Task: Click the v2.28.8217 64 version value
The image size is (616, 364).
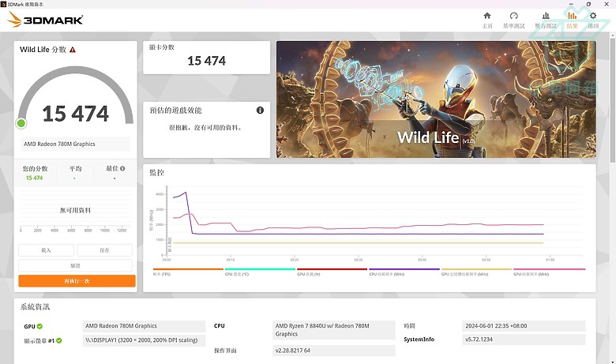Action: point(334,351)
